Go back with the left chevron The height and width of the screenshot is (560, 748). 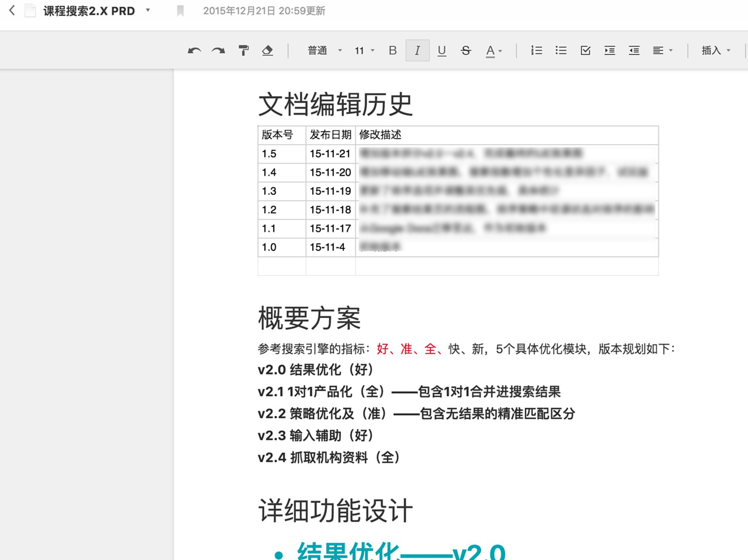coord(12,11)
